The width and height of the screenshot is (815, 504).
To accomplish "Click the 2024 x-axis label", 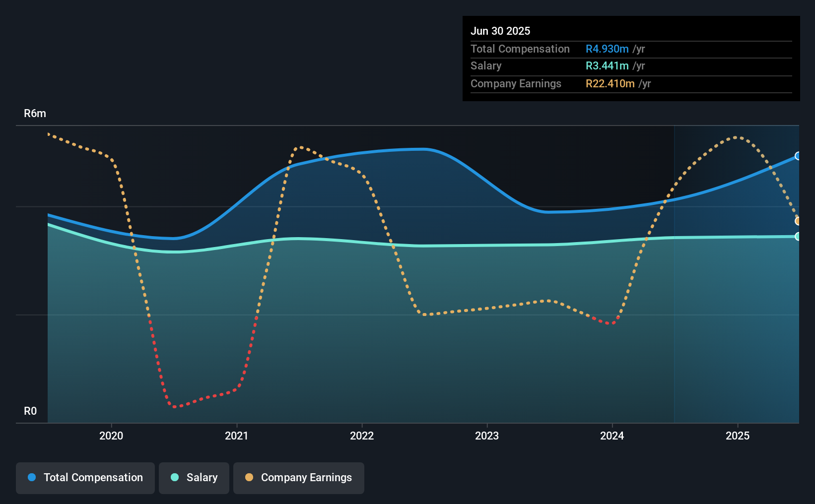I will point(612,436).
